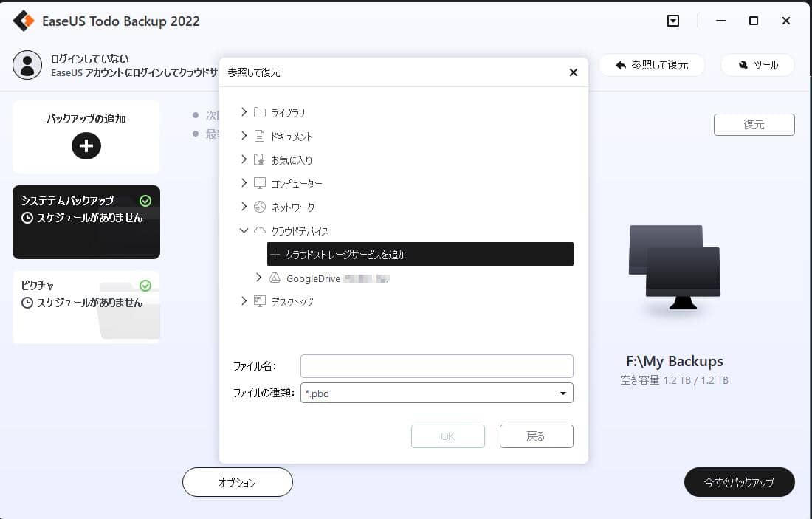This screenshot has width=812, height=519.
Task: Open the title bar dropdown menu icon
Action: coord(672,21)
